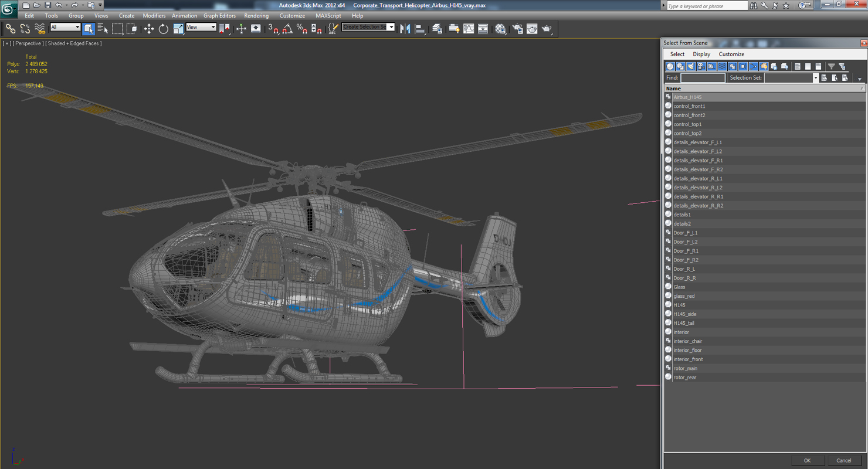Toggle Keyboard Shortcut Override icon
Viewport: 868px width, 469px height.
(256, 28)
